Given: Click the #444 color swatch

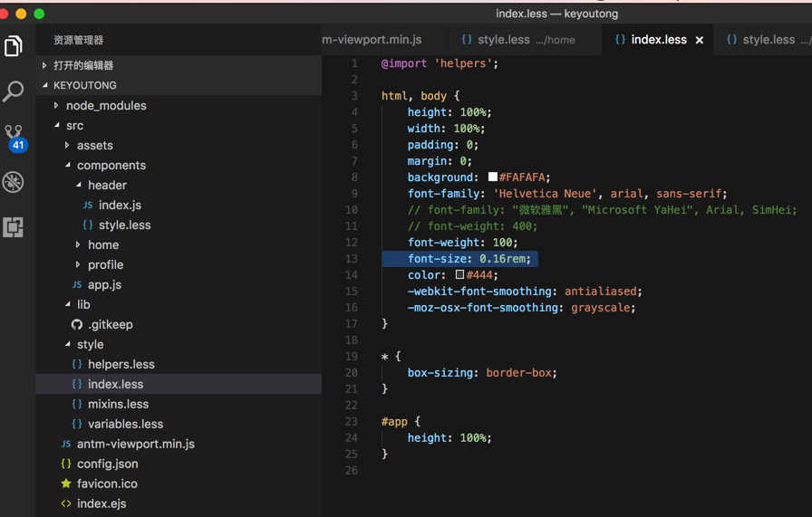Looking at the screenshot, I should click(x=460, y=275).
